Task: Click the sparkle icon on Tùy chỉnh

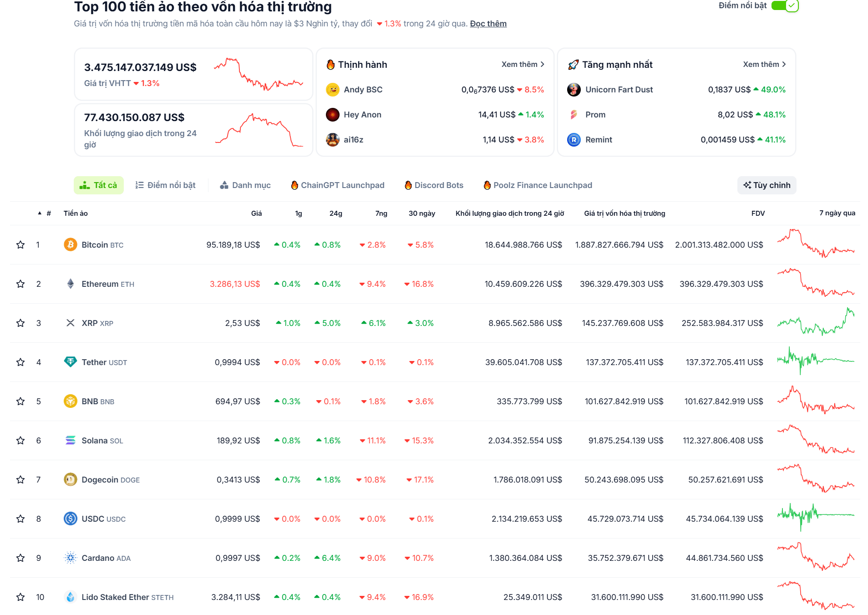Action: pos(747,185)
